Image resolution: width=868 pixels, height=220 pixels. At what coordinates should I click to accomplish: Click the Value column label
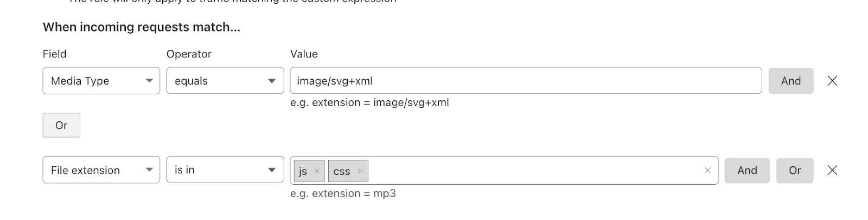[304, 54]
